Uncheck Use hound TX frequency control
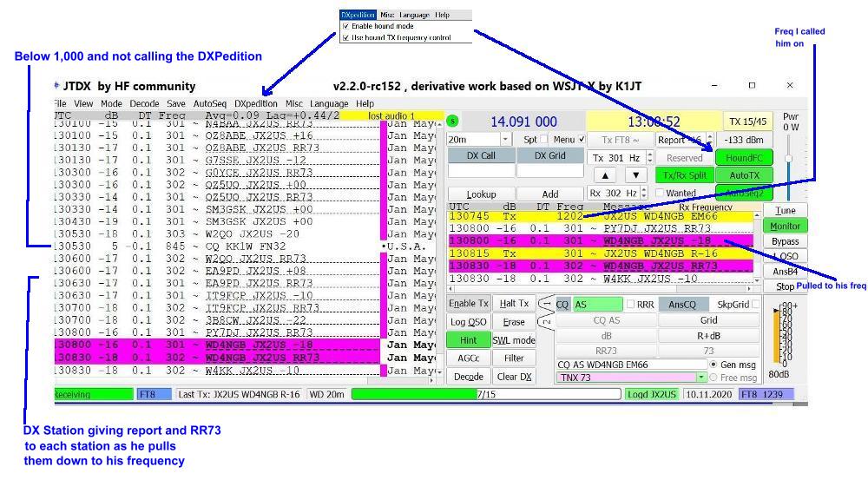Screen dimensions: 868x493 coord(346,37)
